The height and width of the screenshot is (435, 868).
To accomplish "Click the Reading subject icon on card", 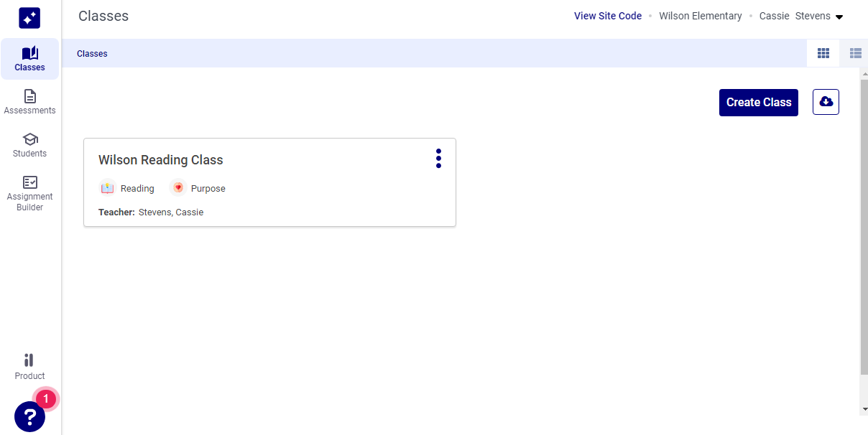I will click(107, 188).
